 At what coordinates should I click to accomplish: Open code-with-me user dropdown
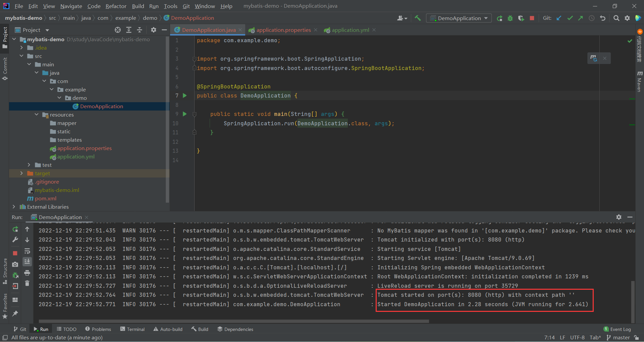pyautogui.click(x=402, y=18)
